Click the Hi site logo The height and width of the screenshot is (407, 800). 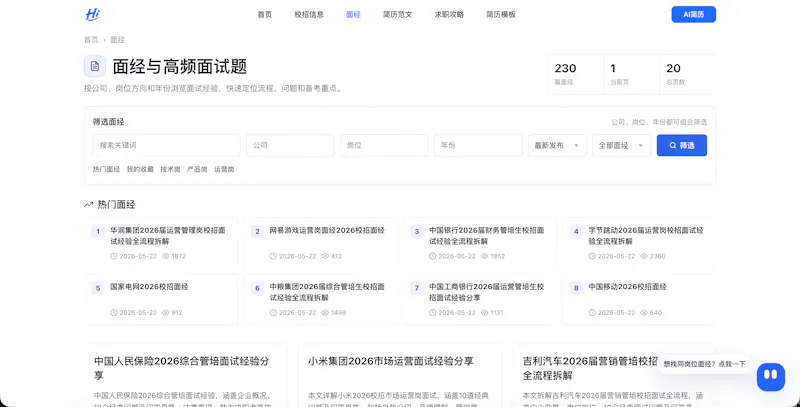[92, 14]
